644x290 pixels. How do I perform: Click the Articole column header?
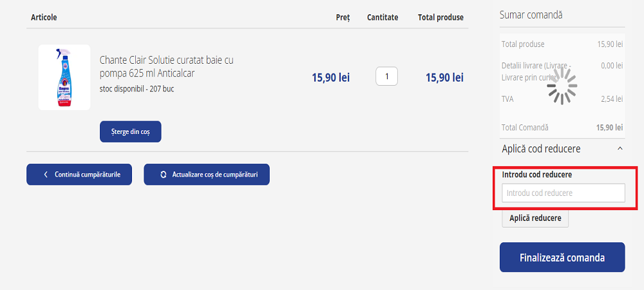44,17
